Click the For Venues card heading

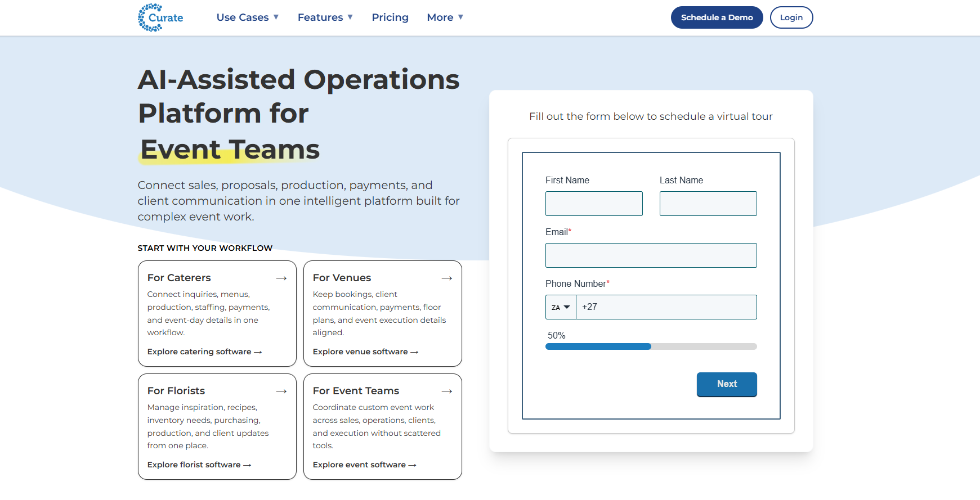[x=342, y=278]
